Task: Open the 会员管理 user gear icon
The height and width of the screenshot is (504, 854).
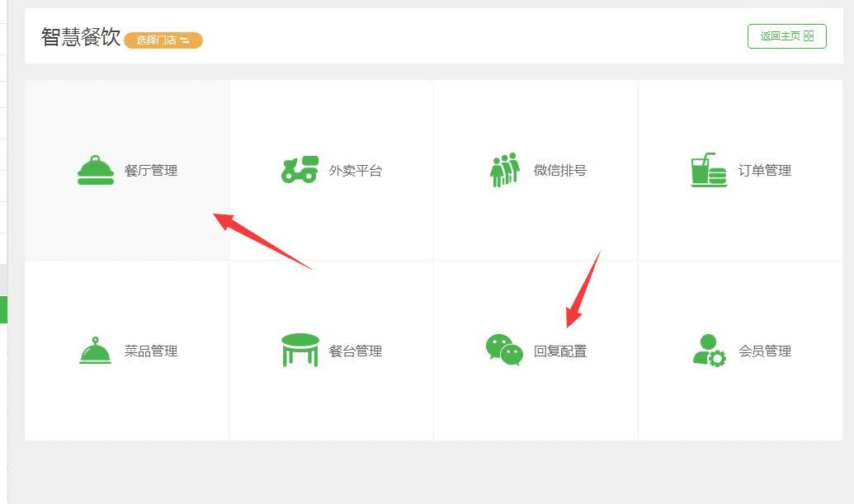Action: (709, 350)
